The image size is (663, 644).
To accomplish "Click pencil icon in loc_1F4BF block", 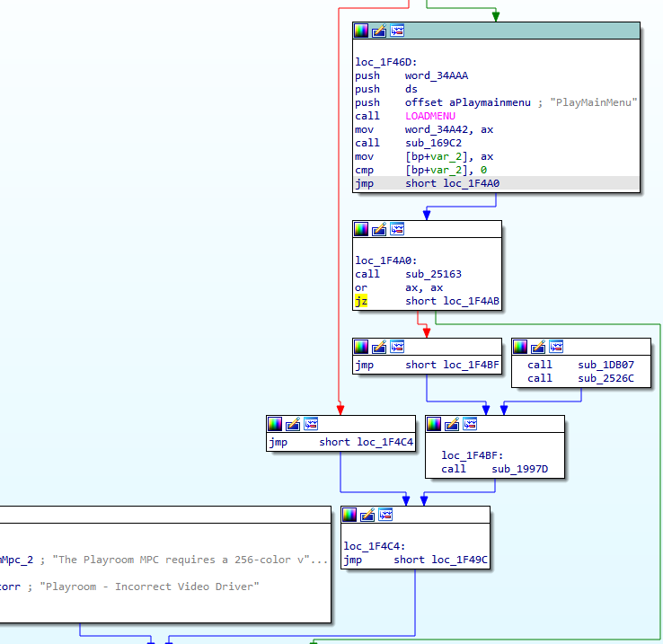I will [x=452, y=424].
